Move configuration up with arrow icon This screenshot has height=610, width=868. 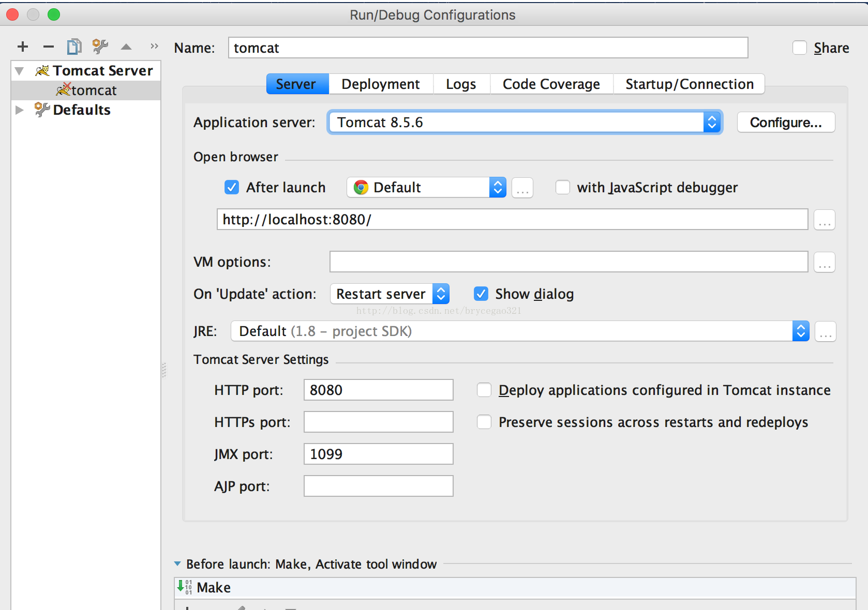pyautogui.click(x=126, y=47)
